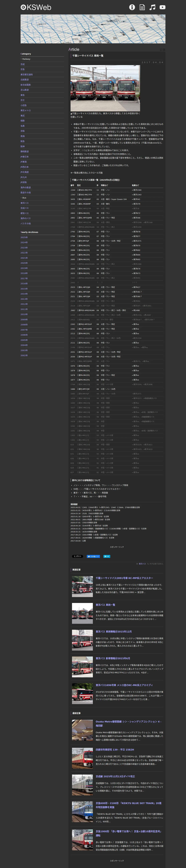Click row number 1686 in the table
This screenshot has height=868, width=186.
tap(73, 389)
